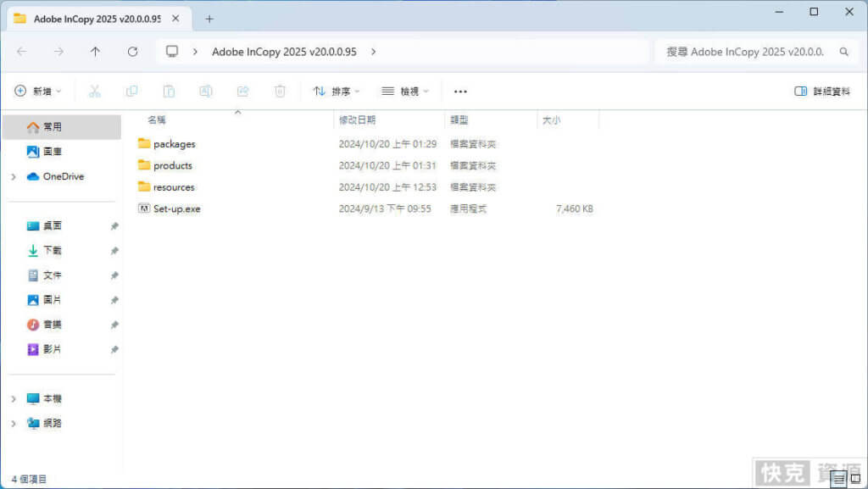Select OneDrive in the sidebar
This screenshot has width=868, height=489.
55,176
